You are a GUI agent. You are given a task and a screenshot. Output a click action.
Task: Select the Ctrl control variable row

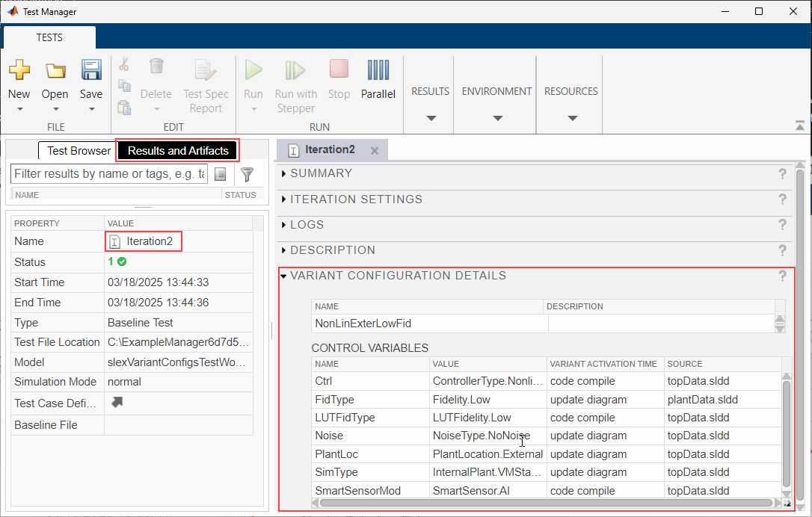547,382
